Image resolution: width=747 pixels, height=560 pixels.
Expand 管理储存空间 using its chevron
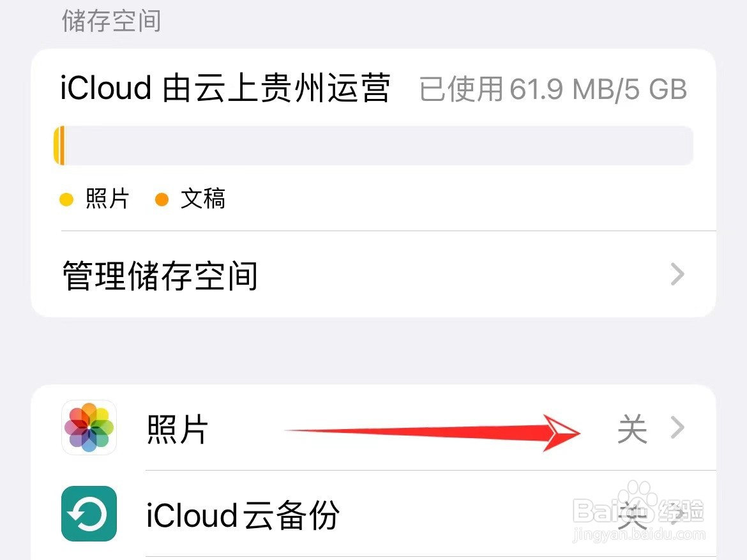click(x=677, y=274)
